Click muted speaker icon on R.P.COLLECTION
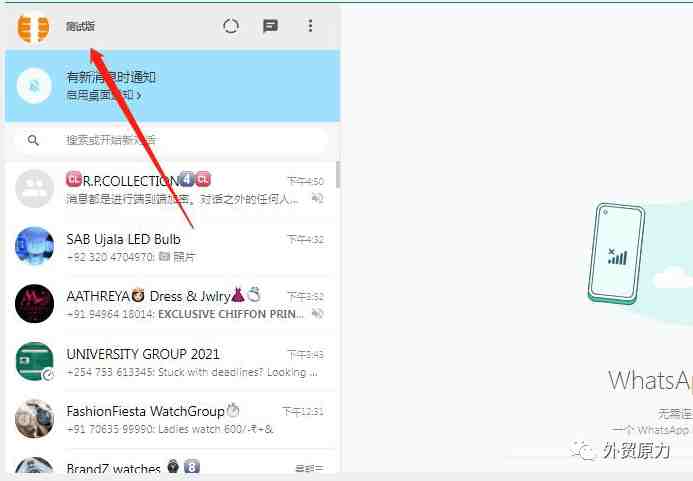This screenshot has width=693, height=481. (317, 199)
